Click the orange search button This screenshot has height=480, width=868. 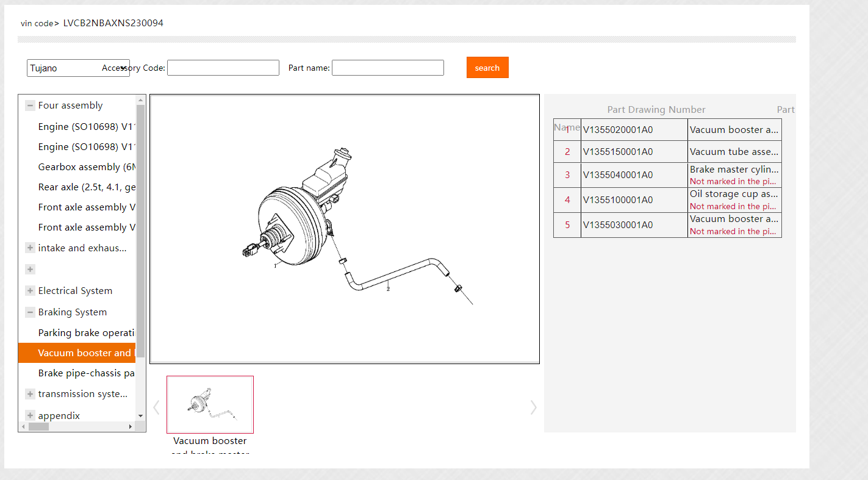487,68
